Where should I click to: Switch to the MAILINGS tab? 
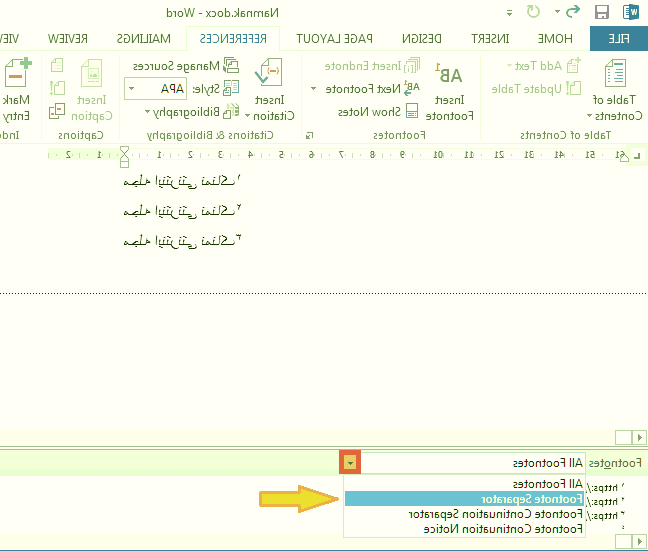[x=150, y=39]
